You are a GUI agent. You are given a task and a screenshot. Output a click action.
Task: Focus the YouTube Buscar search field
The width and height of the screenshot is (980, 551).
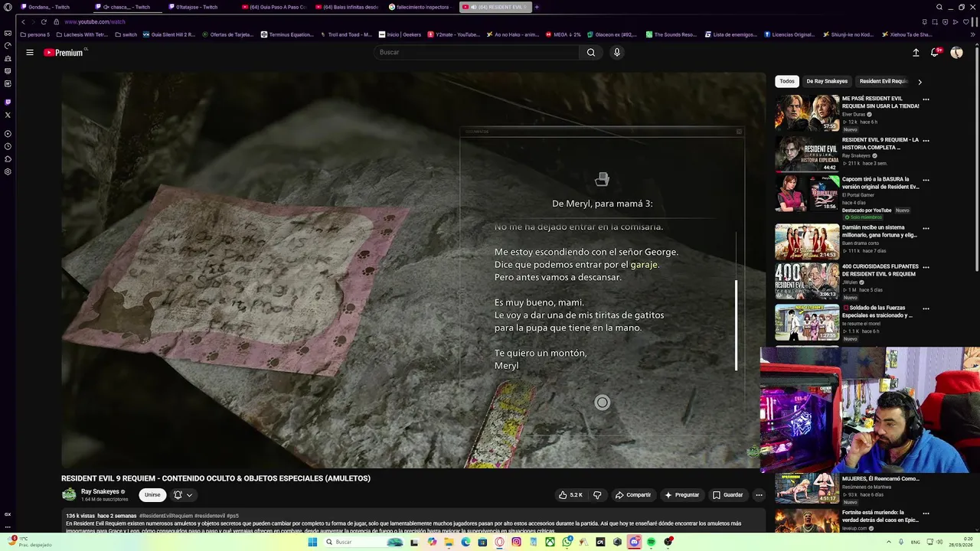(x=477, y=52)
